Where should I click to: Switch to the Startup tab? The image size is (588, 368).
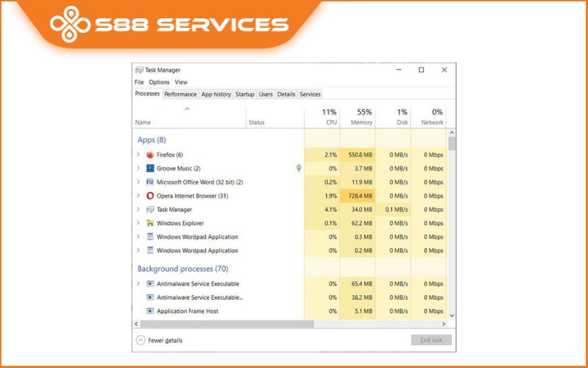point(245,94)
